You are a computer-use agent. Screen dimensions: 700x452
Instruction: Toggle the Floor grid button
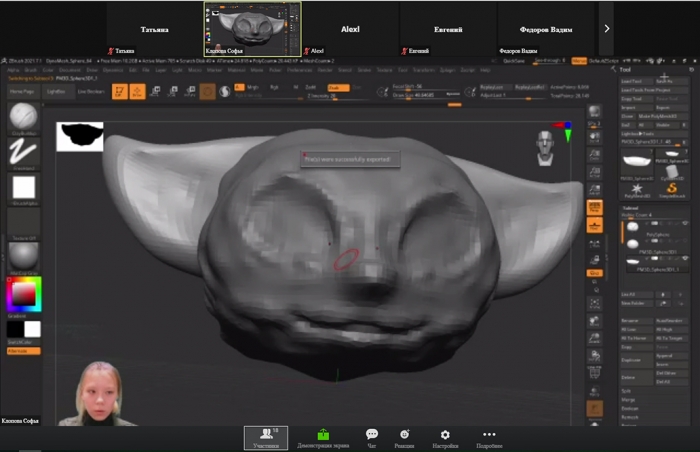click(595, 225)
